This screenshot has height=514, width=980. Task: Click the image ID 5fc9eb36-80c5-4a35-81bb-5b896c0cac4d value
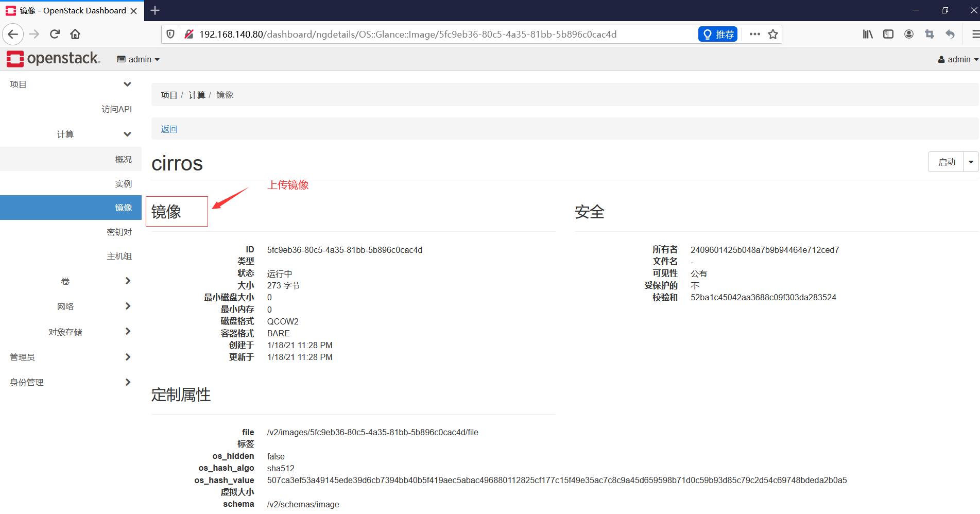tap(345, 250)
